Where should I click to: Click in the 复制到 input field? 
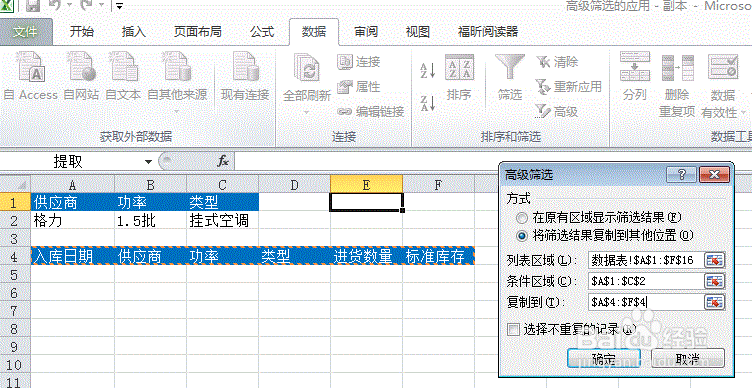[646, 302]
